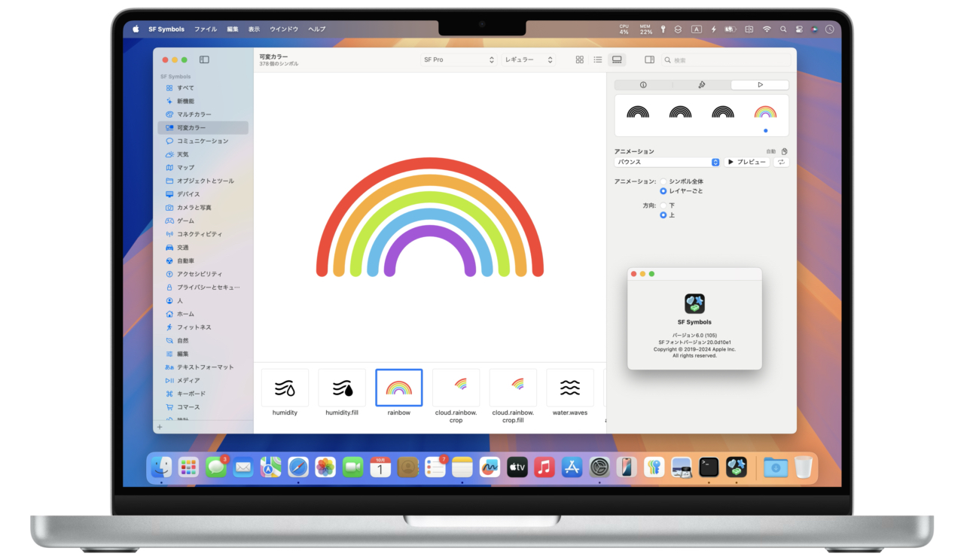Set direction to 上
The width and height of the screenshot is (964, 560).
[664, 215]
